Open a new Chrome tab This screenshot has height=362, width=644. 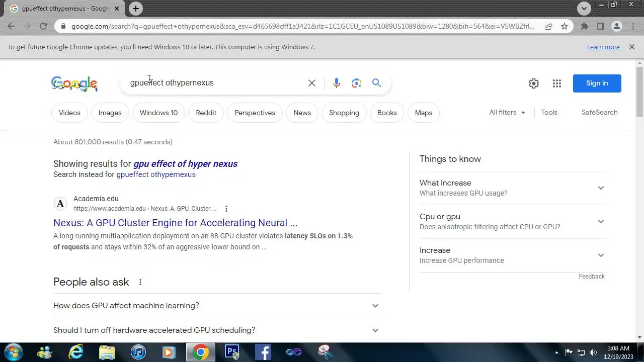click(x=135, y=9)
